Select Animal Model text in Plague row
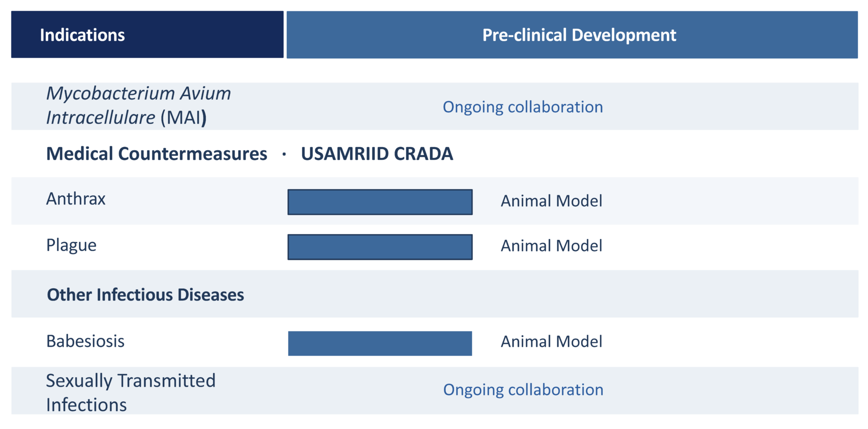868x429 pixels. [x=551, y=246]
